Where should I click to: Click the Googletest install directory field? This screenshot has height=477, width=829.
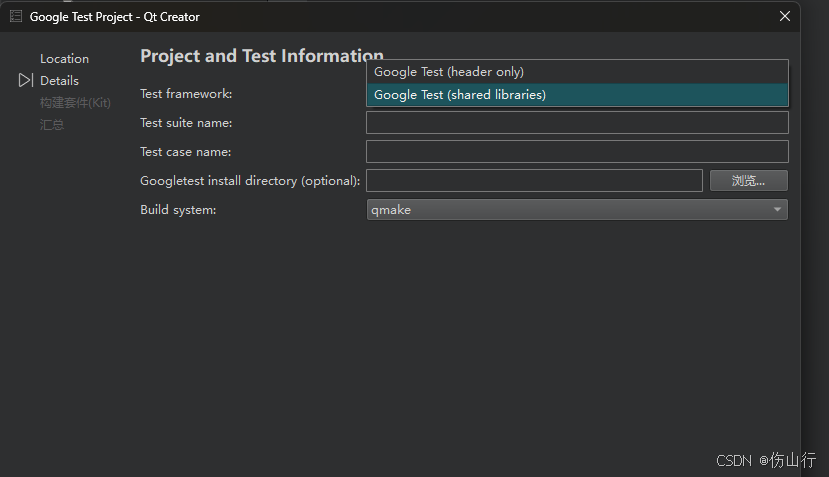534,181
